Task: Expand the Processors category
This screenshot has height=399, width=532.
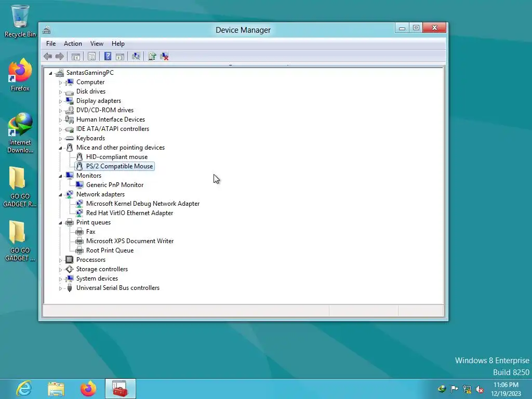Action: (x=60, y=260)
